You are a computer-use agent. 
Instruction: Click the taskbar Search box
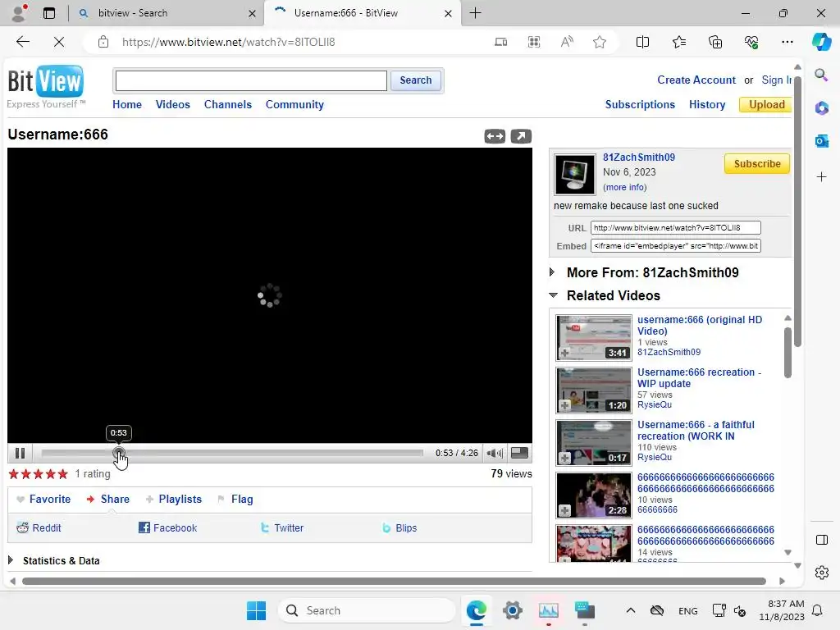(x=367, y=610)
